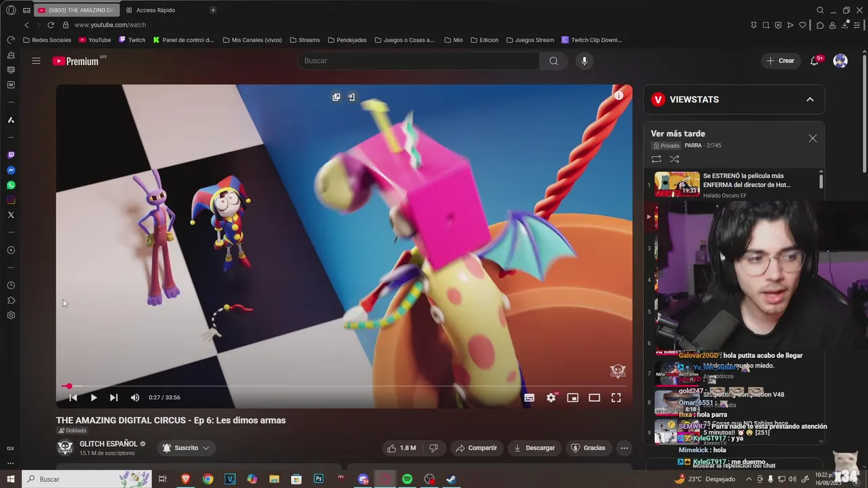Open sidebar settings gear icon
Screen dimensions: 868x488
pyautogui.click(x=11, y=315)
